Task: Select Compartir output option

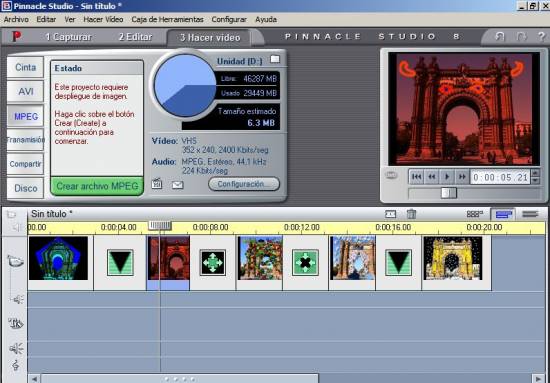Action: (25, 164)
